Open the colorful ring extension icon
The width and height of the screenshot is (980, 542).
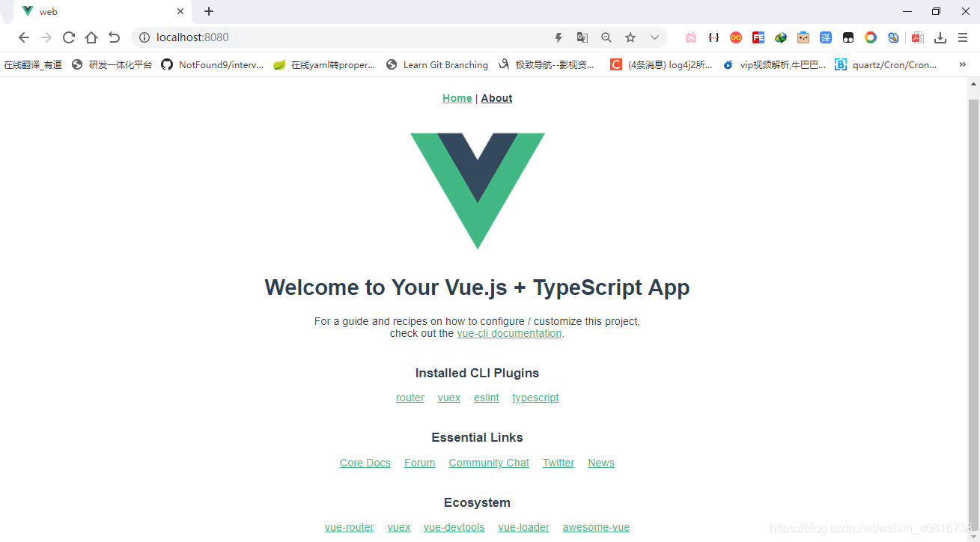[871, 37]
